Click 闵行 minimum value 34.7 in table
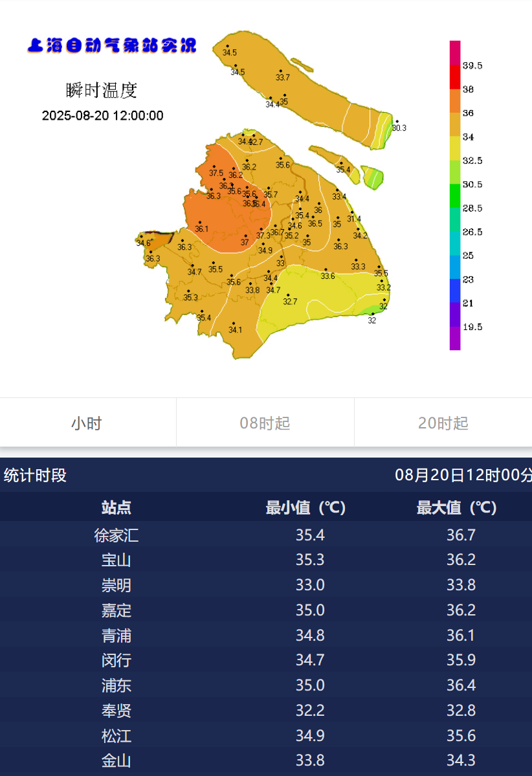This screenshot has width=532, height=776. click(x=310, y=660)
